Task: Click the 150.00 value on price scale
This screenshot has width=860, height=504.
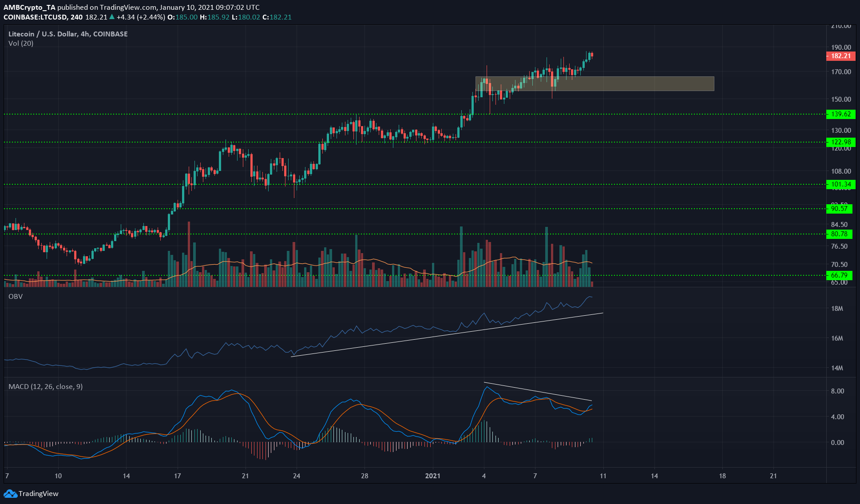Action: [841, 99]
